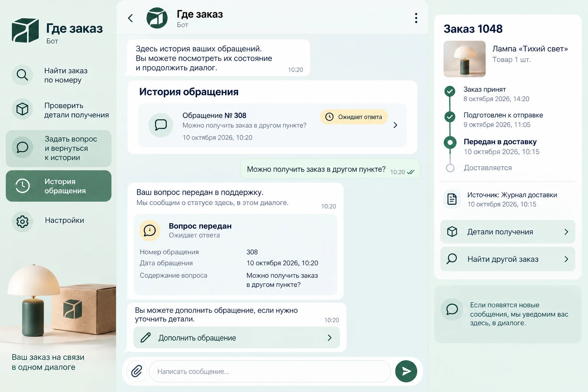Click the speech bubble icon beside Задать вопрос
Screen dimensions: 588x392
click(22, 147)
